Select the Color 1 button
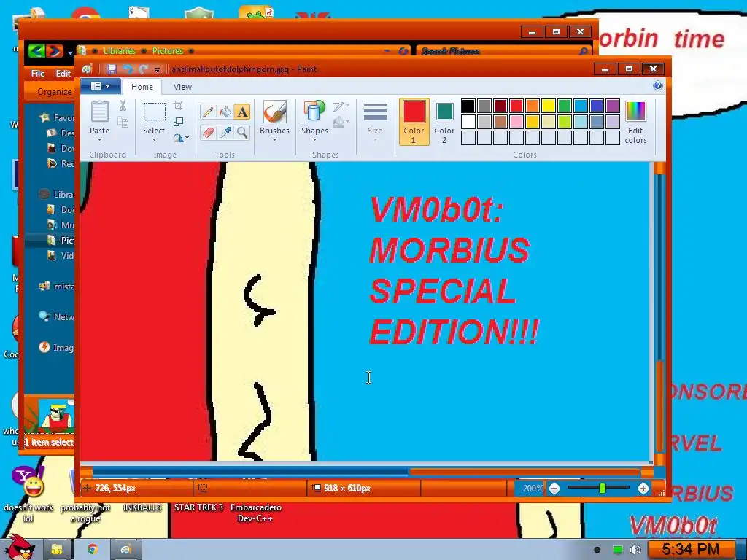747x560 pixels. pyautogui.click(x=414, y=122)
